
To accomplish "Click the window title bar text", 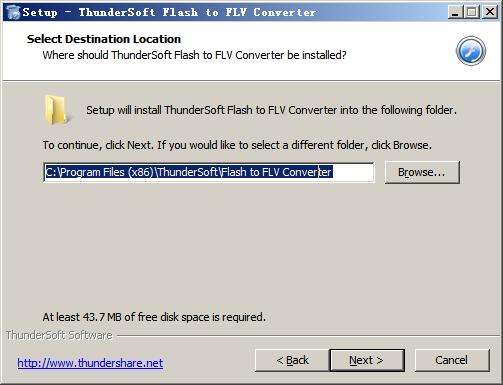I will [169, 12].
